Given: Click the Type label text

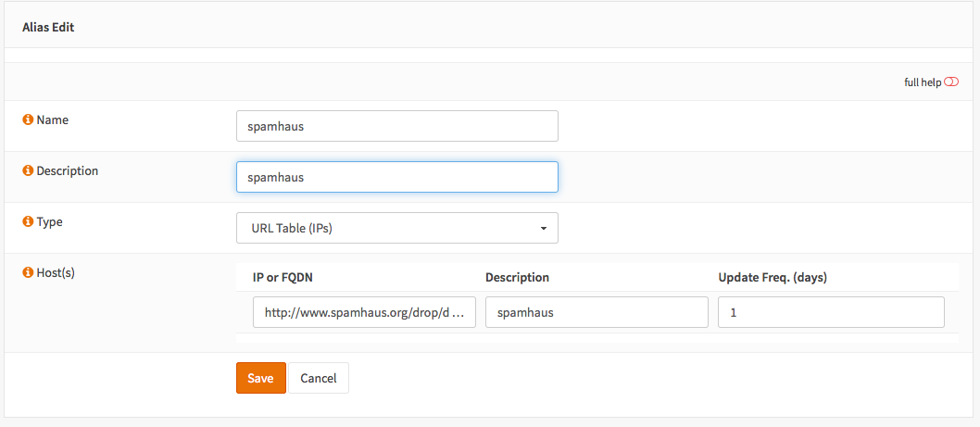Looking at the screenshot, I should [50, 222].
